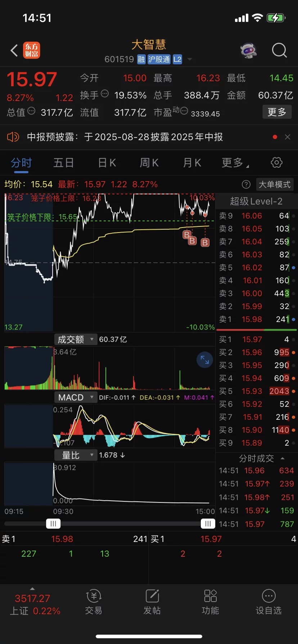
Task: Tap the 沪股通 badge
Action: pos(159,59)
